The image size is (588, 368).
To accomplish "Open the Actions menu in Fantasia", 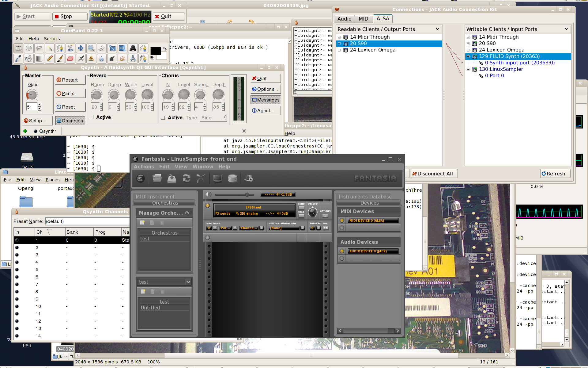I will (144, 167).
